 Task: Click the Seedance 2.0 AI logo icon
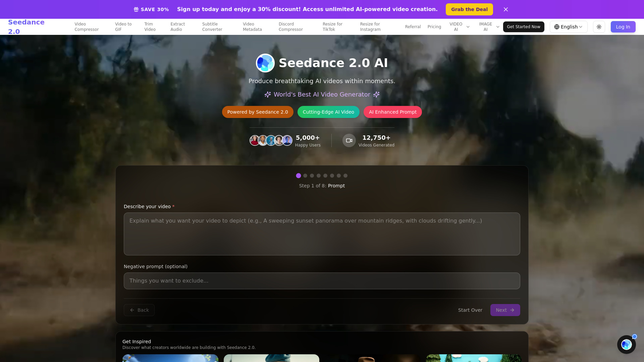[x=265, y=63]
